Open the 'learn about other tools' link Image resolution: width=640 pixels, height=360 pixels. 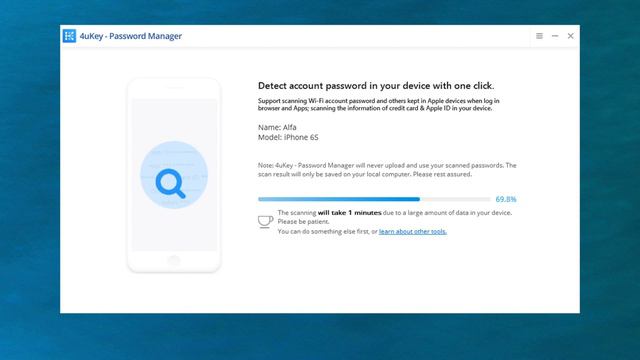(x=413, y=231)
